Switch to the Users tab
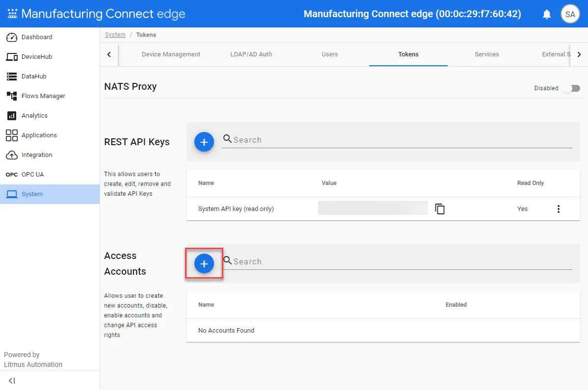588x390 pixels. pyautogui.click(x=330, y=54)
